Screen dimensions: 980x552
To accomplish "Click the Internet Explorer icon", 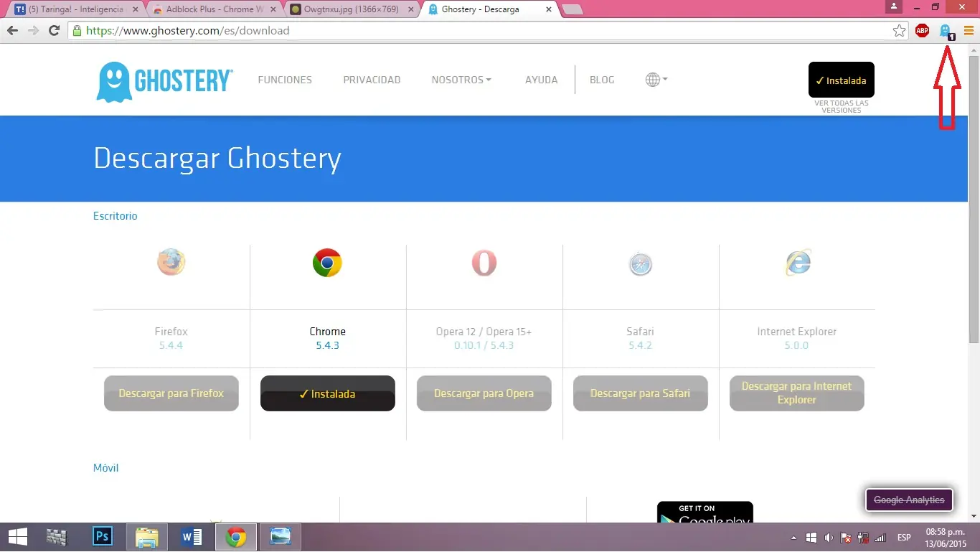I will tap(797, 263).
